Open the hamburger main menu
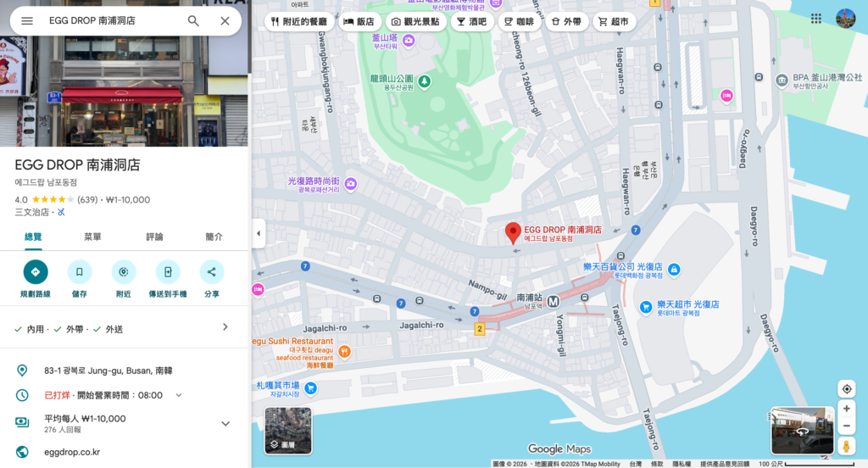The image size is (868, 468). (x=27, y=21)
